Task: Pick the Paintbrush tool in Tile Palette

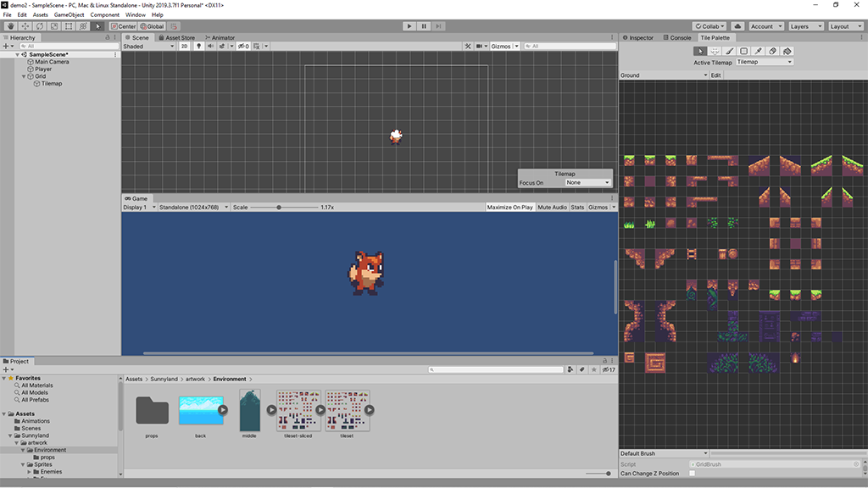Action: coord(729,51)
